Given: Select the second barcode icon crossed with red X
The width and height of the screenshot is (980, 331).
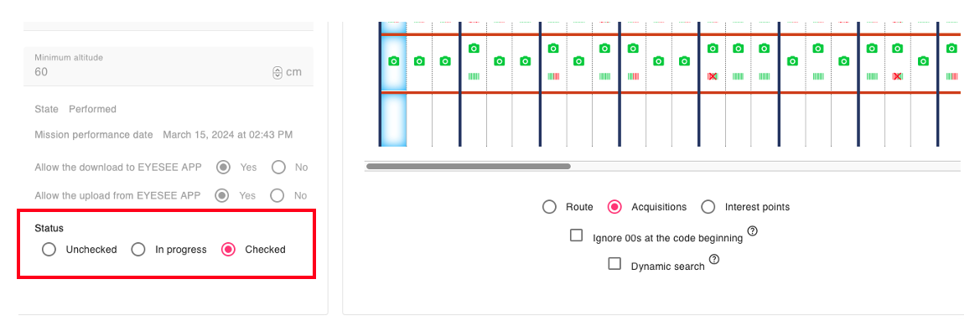Looking at the screenshot, I should point(898,76).
